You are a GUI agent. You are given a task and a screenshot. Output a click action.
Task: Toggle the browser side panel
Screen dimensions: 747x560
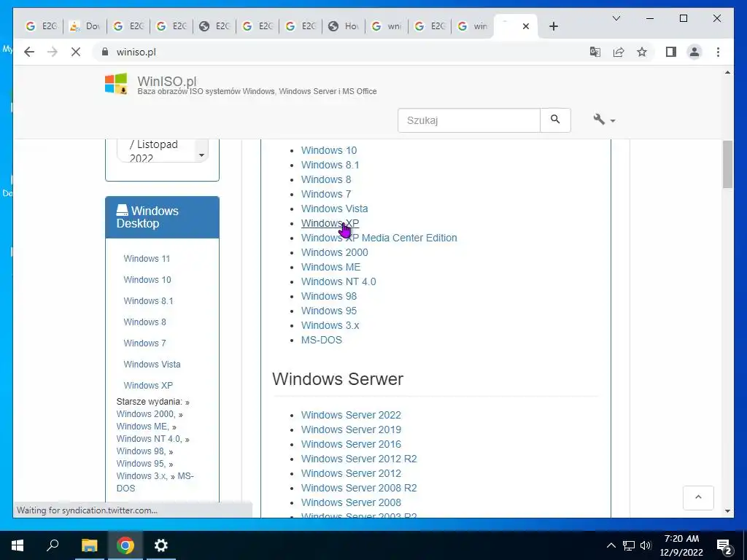(671, 52)
